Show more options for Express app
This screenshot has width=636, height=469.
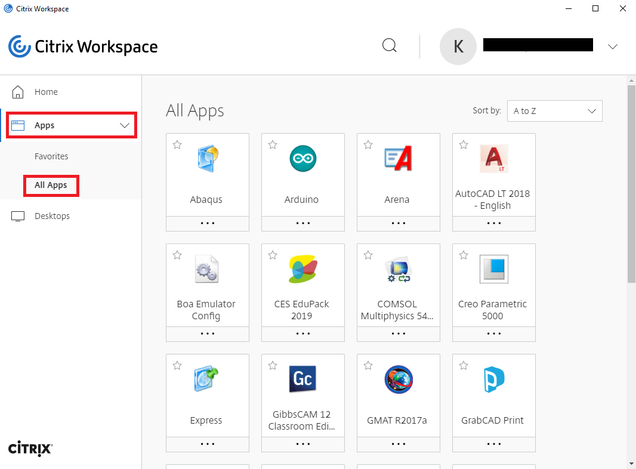pyautogui.click(x=207, y=442)
